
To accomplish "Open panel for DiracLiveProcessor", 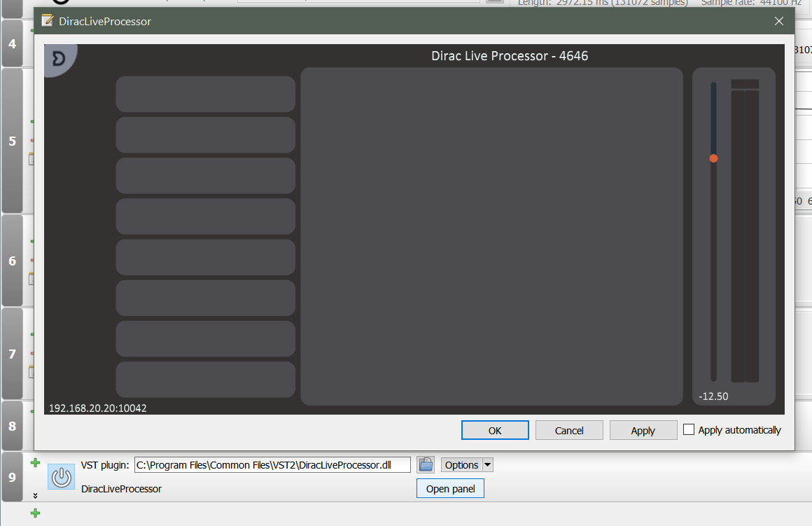I will coord(451,489).
